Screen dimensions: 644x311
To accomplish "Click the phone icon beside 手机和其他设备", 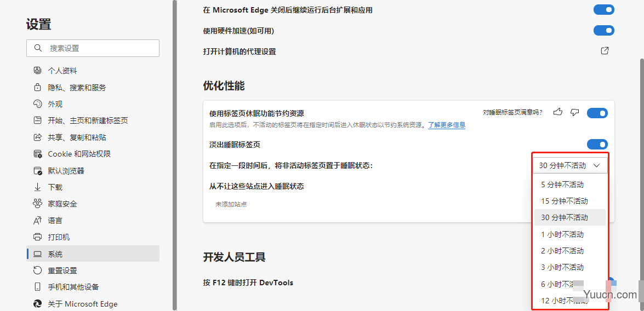I will 37,287.
